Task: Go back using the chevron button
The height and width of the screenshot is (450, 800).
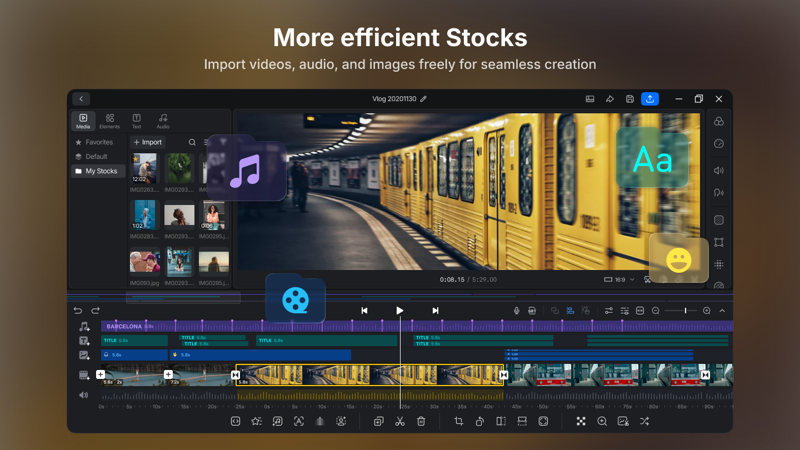Action: click(x=81, y=99)
